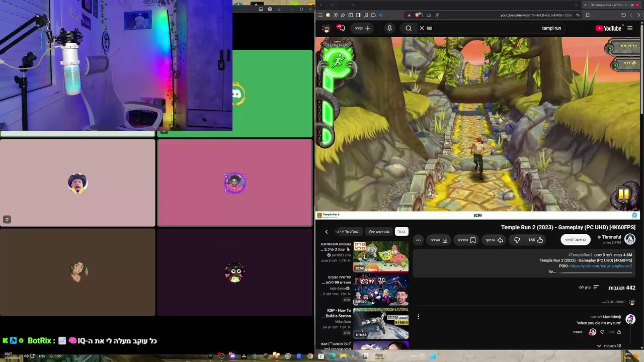Open more actions menu for the video
The height and width of the screenshot is (362, 644).
[418, 240]
